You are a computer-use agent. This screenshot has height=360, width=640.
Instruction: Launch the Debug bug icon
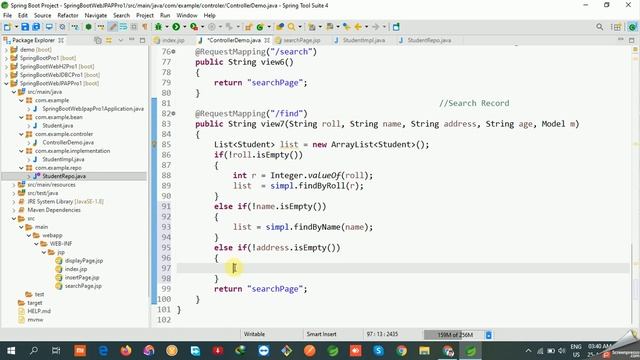click(158, 27)
